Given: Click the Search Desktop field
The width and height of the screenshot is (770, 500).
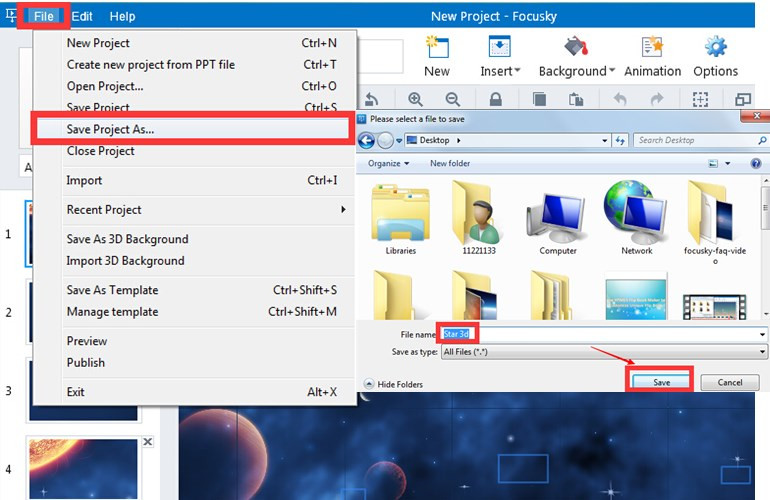Looking at the screenshot, I should 701,140.
